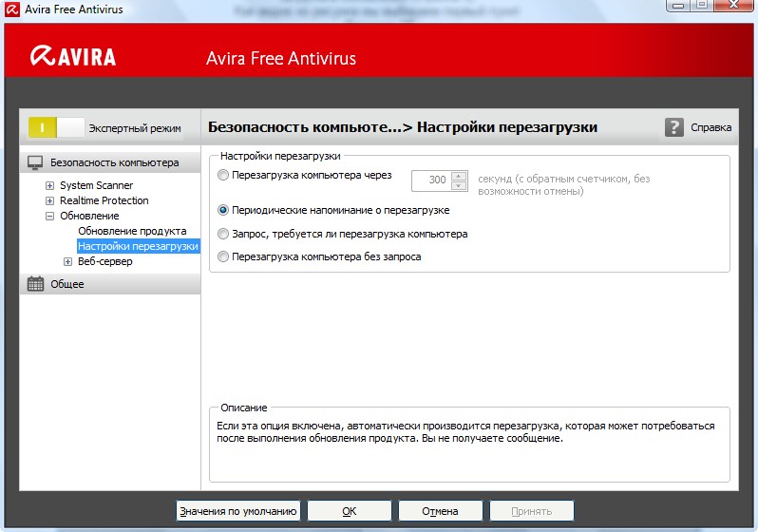Click the breadcrumb heading Настройки перезагрузки
The image size is (758, 532).
coord(507,127)
